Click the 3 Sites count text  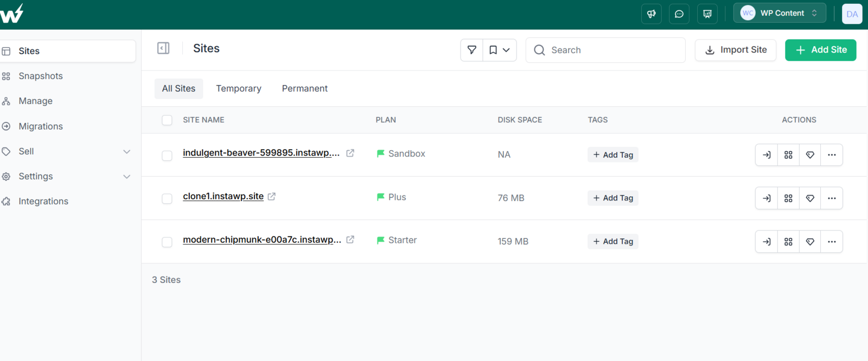click(x=166, y=280)
